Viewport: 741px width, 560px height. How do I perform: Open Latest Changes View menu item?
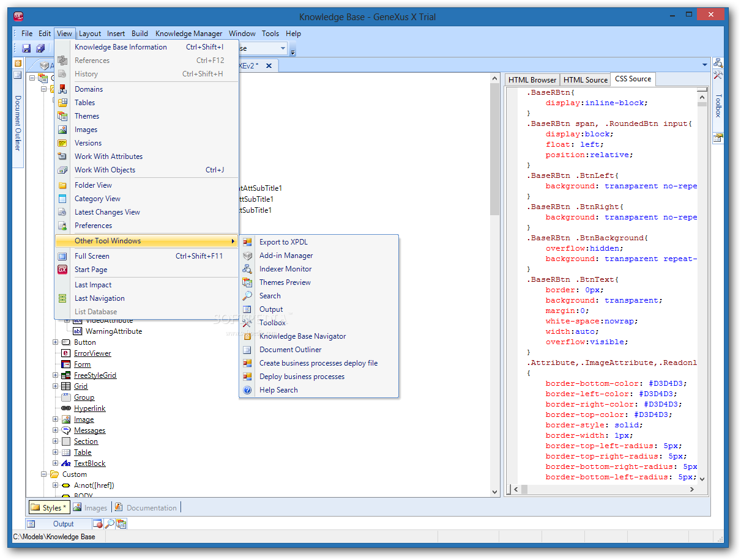click(x=147, y=212)
